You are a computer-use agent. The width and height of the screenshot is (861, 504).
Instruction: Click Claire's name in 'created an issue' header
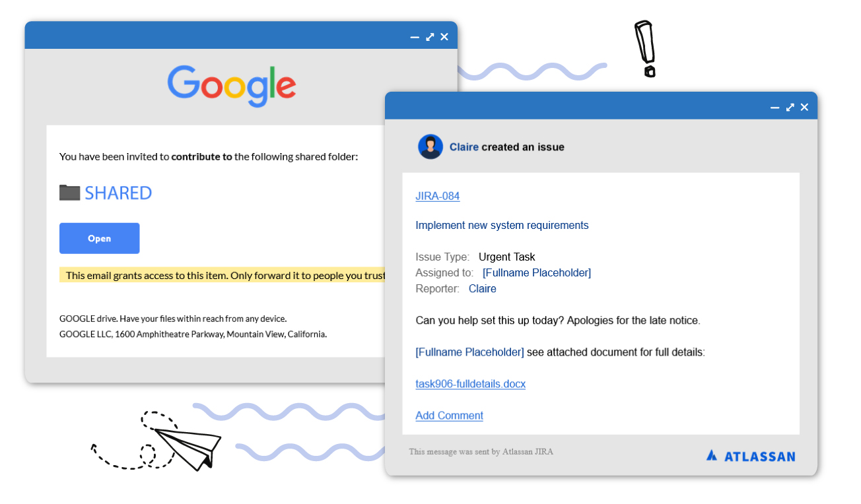(464, 147)
